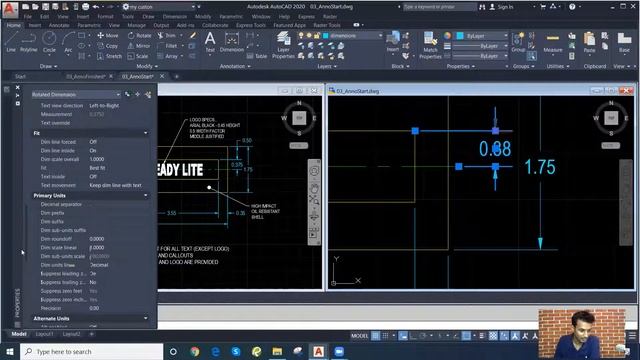Select the Polyline tool

tap(29, 42)
